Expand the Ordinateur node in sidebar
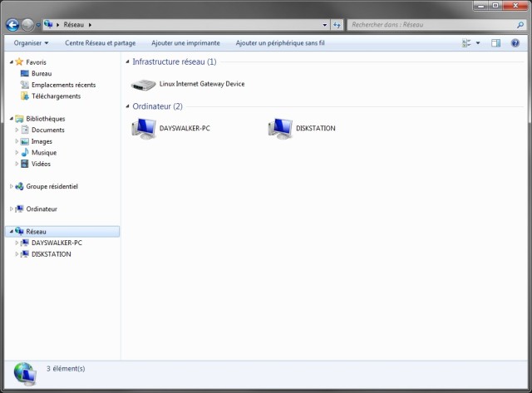 tap(11, 209)
